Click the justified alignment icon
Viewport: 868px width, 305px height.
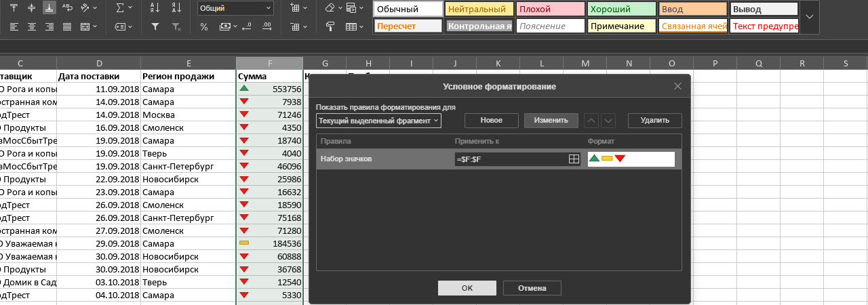67,27
